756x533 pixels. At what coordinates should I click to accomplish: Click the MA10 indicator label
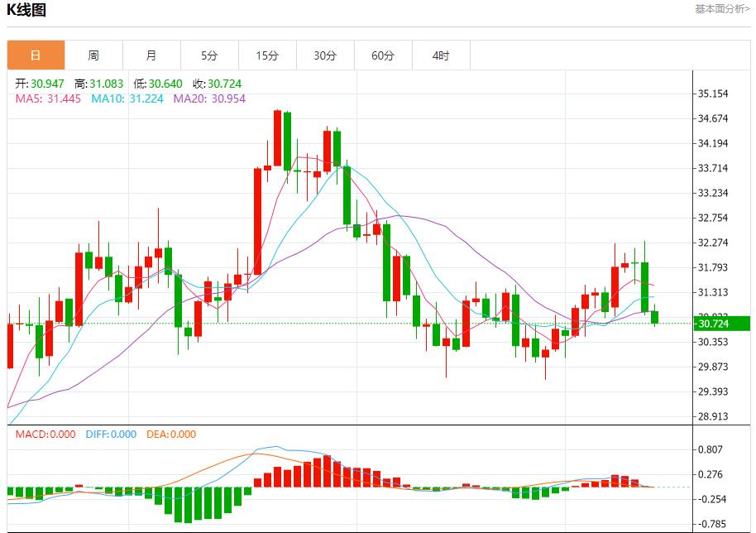tap(127, 98)
